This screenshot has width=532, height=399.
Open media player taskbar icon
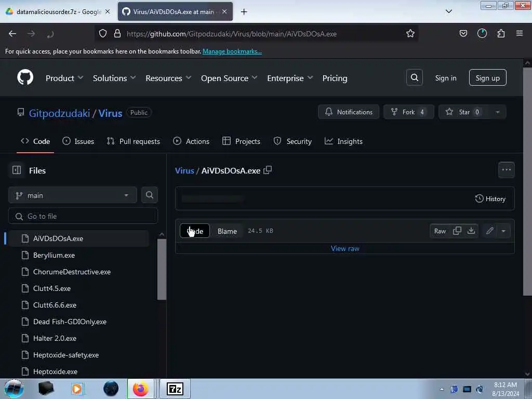point(77,389)
